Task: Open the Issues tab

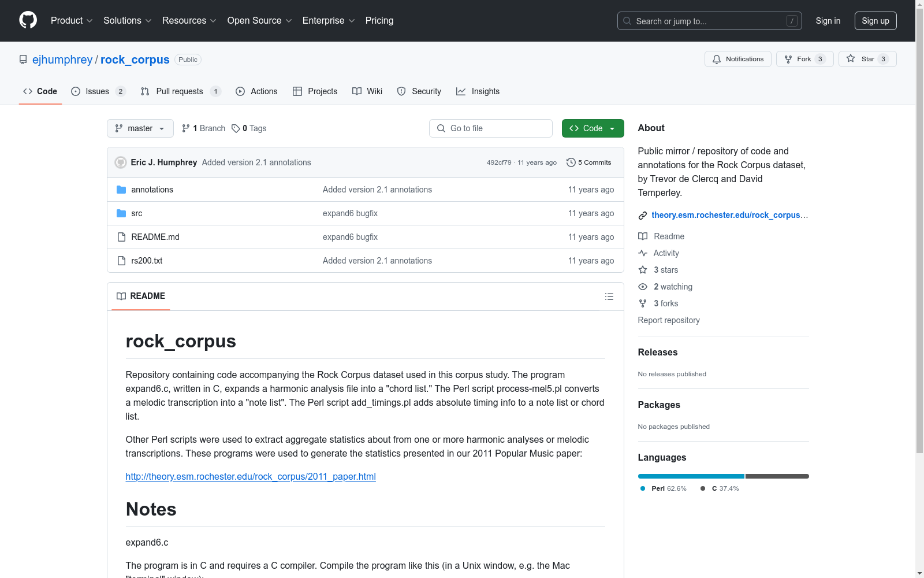Action: (x=98, y=91)
